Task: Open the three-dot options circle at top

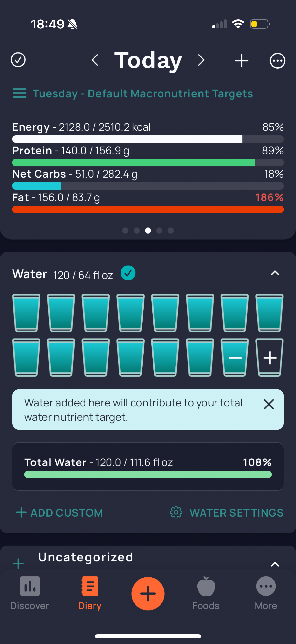Action: tap(278, 60)
